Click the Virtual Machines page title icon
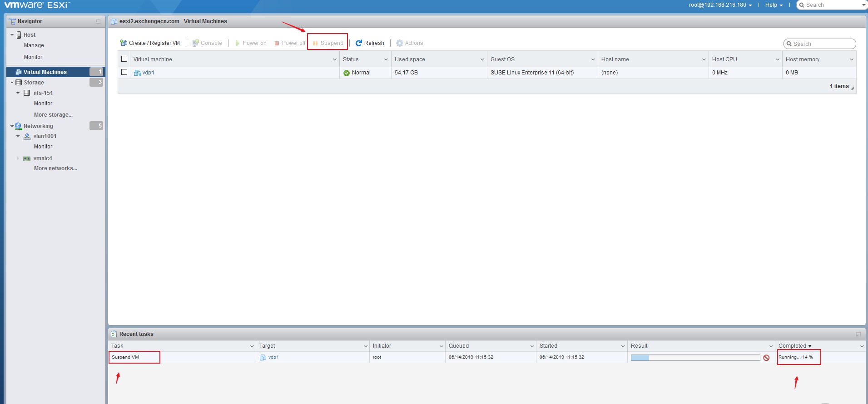This screenshot has height=404, width=868. pos(114,21)
